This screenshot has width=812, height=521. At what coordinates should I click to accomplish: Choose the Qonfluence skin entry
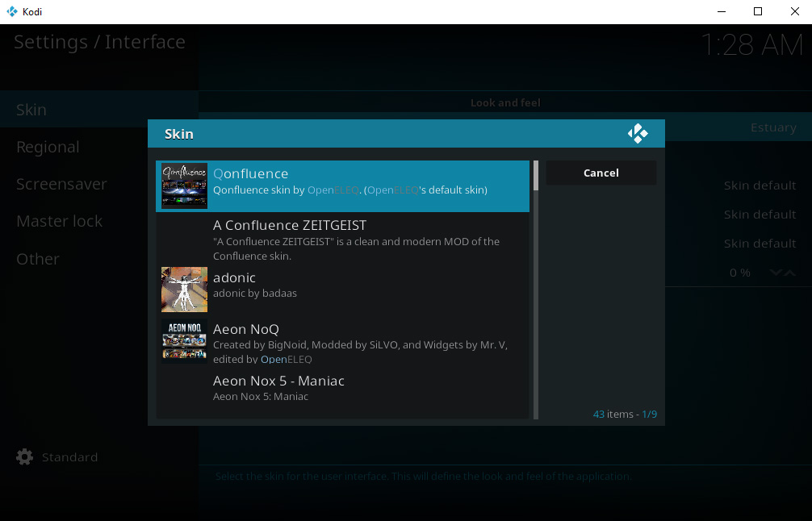click(342, 185)
